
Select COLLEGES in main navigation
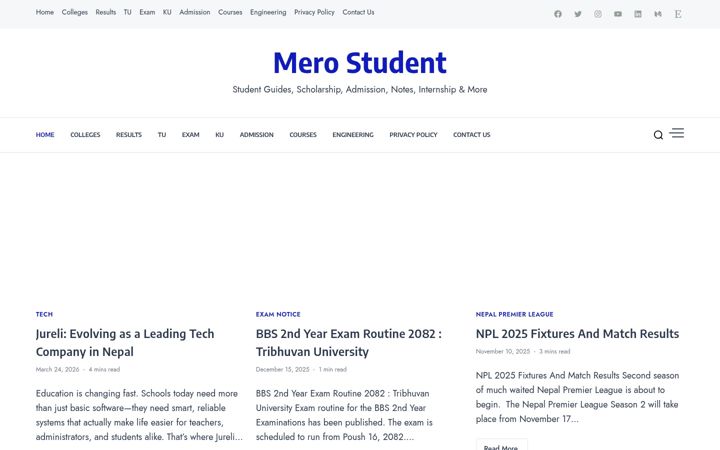coord(85,135)
